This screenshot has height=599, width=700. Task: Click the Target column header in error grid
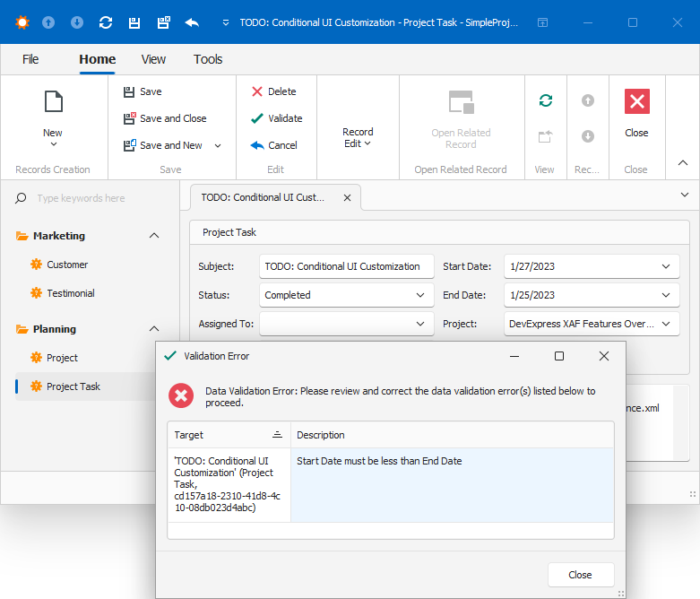point(229,435)
